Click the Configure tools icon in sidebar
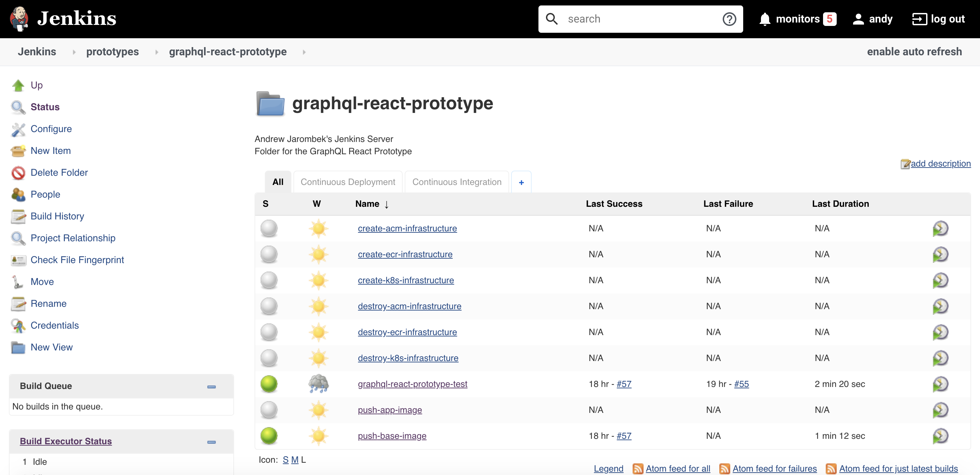Image resolution: width=980 pixels, height=475 pixels. [18, 129]
